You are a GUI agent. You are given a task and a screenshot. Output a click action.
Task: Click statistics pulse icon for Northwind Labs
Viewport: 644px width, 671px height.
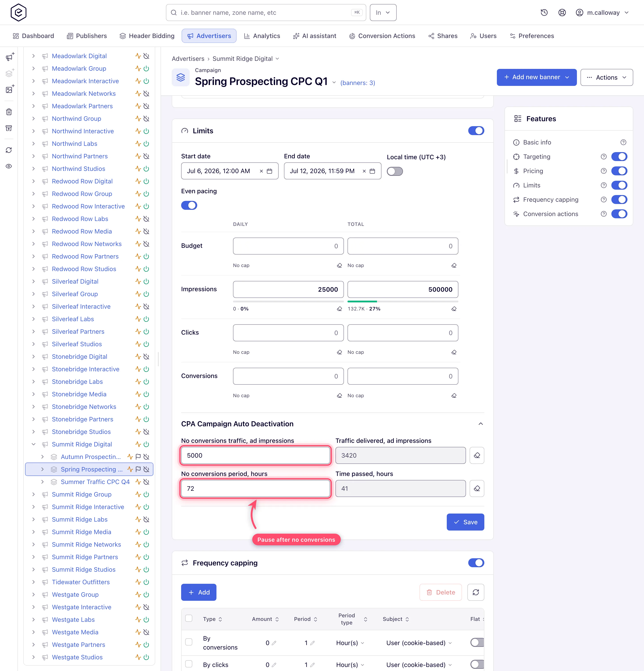pos(138,144)
